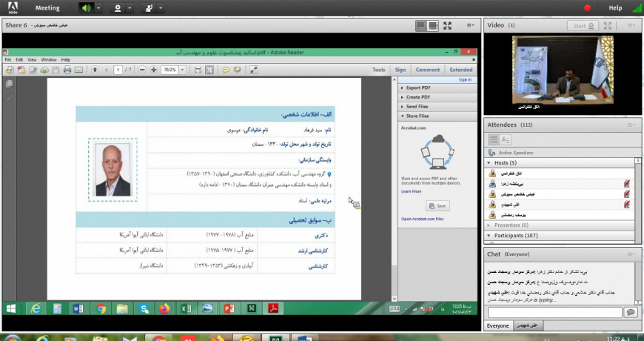Screen dimensions: 644x341
Task: Open the Share pod options menu
Action: click(x=470, y=25)
